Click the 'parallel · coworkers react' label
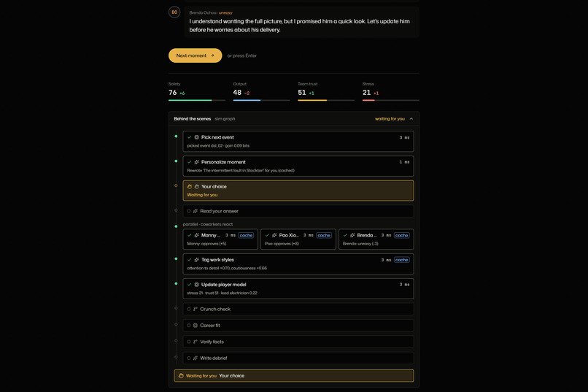 click(x=208, y=224)
